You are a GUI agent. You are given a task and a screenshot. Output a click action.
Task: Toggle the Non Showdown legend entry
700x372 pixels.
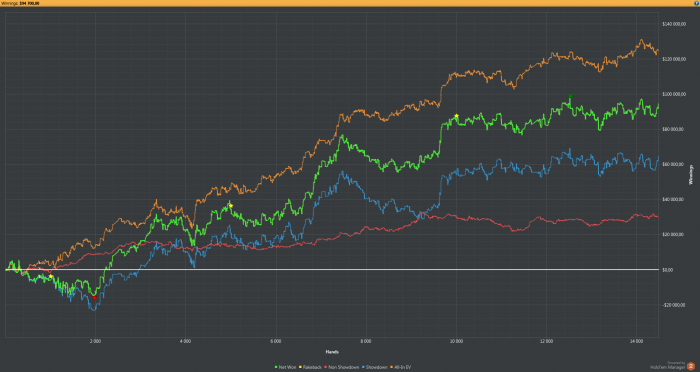(x=342, y=367)
